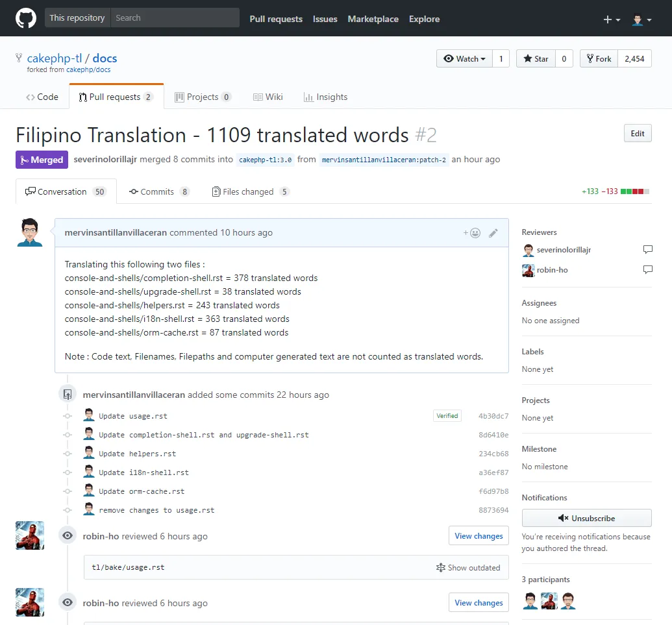Click author avatar on 'Update helpers.rst' commit

click(x=89, y=452)
